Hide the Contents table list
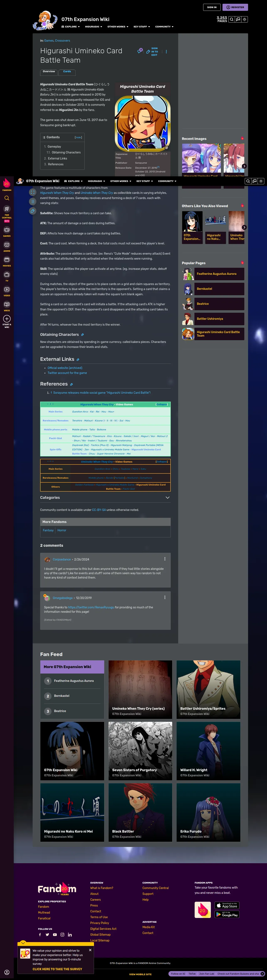 78,137
